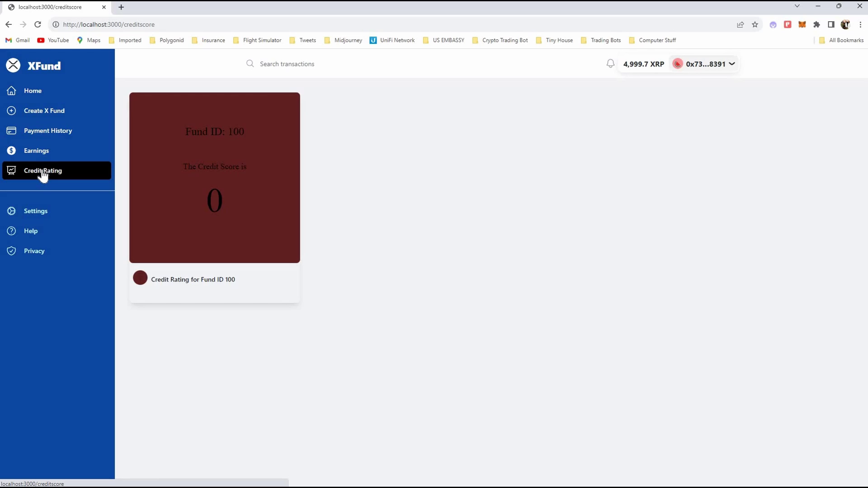
Task: Click the Help question mark icon
Action: (11, 231)
